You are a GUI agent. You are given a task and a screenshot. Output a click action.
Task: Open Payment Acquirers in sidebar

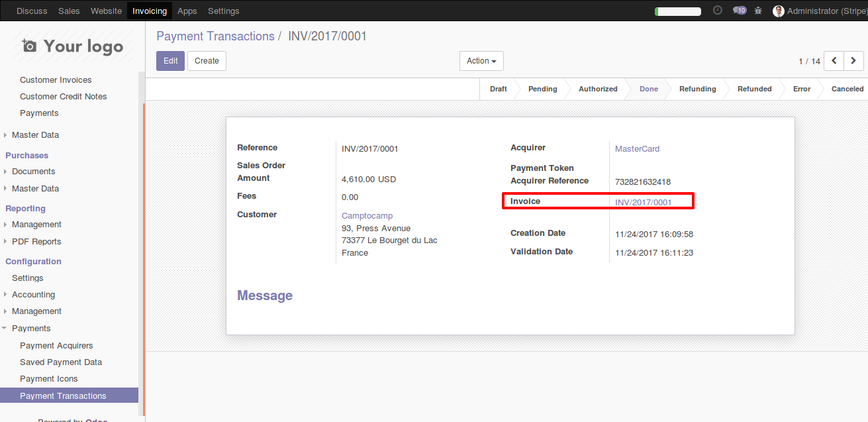tap(56, 345)
